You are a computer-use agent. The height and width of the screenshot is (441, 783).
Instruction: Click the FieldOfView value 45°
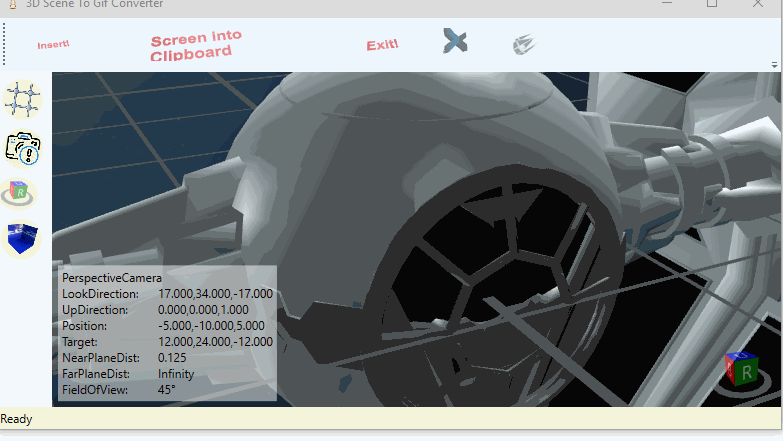click(x=167, y=390)
